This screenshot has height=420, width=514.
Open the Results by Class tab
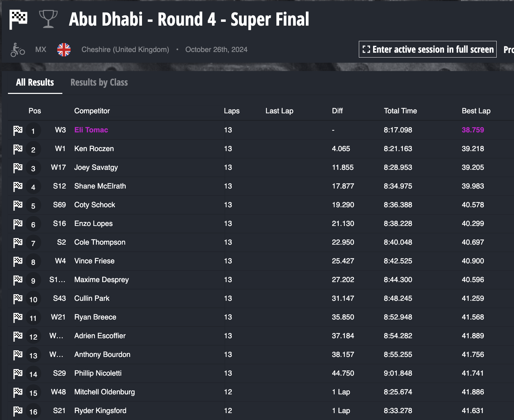tap(99, 82)
